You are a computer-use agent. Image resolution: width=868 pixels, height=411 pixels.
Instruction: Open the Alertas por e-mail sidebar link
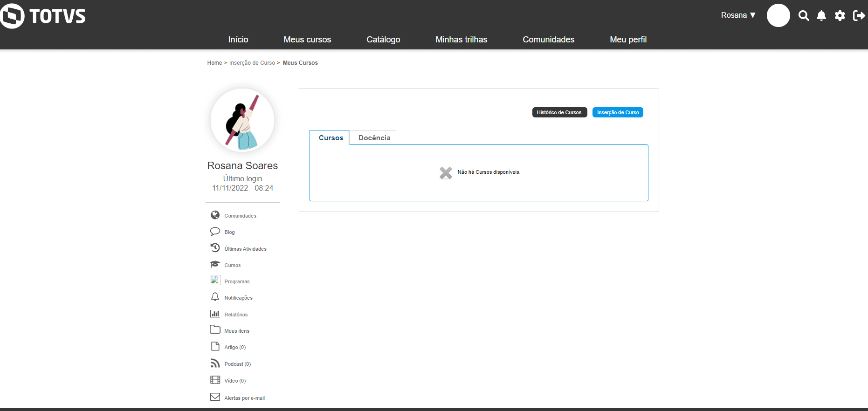tap(244, 398)
